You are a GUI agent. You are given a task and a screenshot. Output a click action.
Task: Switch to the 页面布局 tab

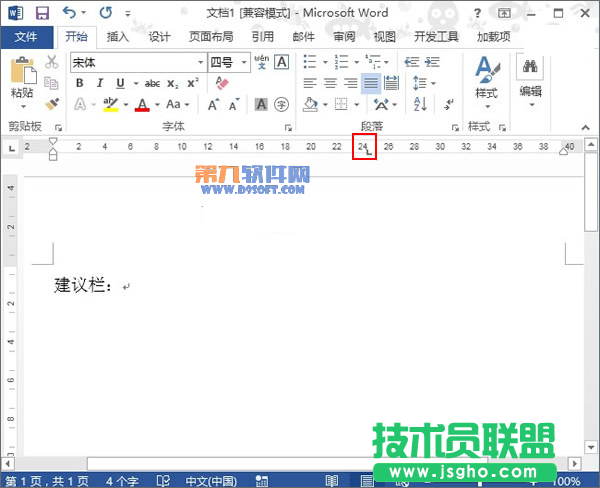click(x=211, y=37)
